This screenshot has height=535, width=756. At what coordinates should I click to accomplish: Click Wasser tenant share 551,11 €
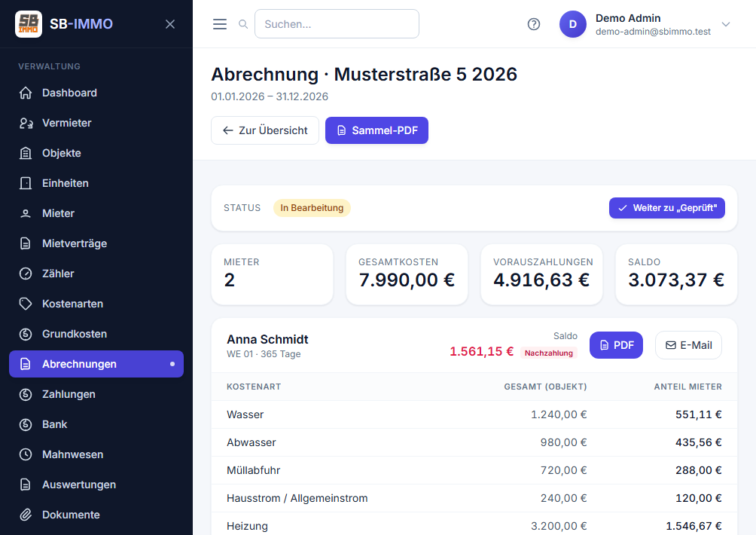tap(699, 414)
